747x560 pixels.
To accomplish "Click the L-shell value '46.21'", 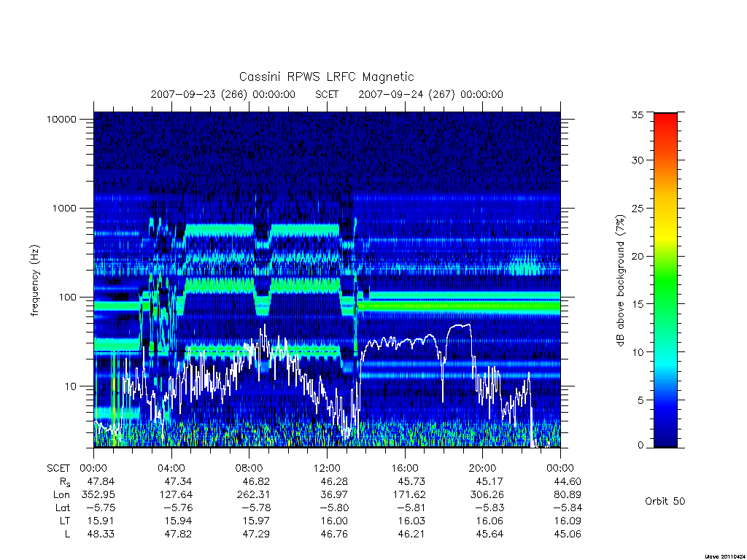I will (411, 534).
